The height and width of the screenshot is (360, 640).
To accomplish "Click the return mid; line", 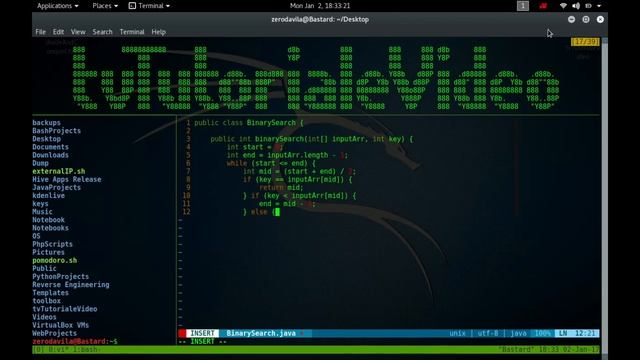I will (x=281, y=187).
